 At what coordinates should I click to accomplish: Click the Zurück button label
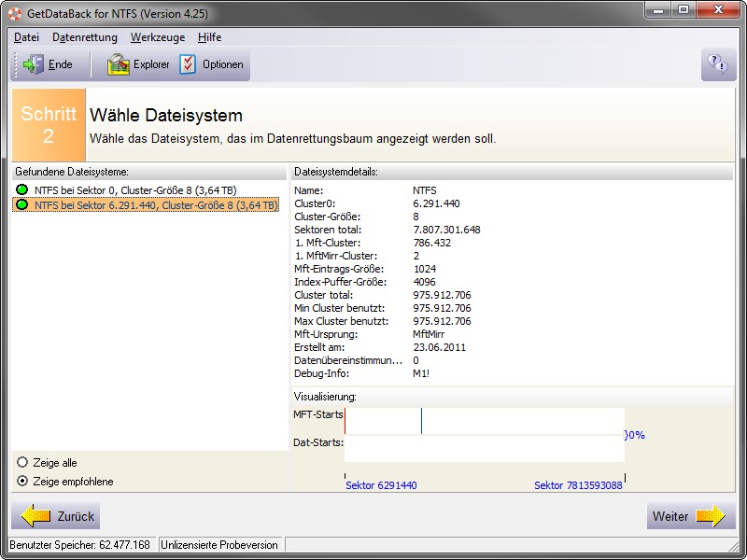[x=76, y=516]
